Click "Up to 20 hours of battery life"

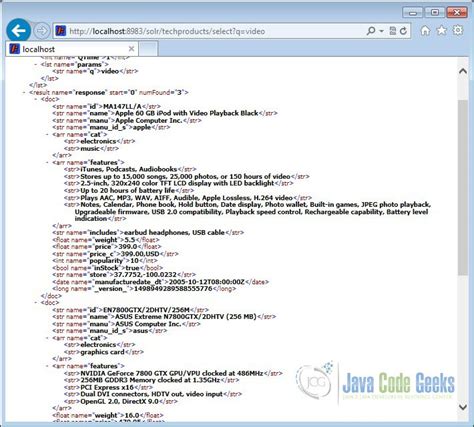coord(128,191)
